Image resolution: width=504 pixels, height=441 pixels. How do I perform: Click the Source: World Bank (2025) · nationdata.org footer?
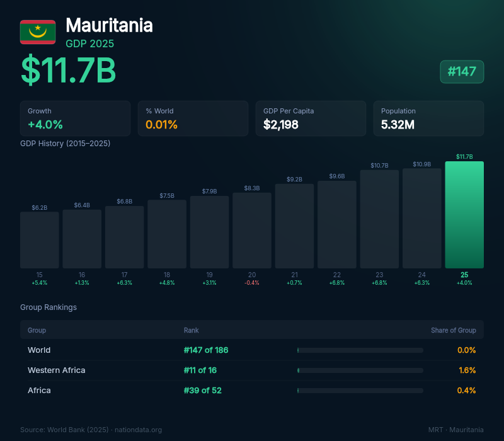tap(91, 430)
